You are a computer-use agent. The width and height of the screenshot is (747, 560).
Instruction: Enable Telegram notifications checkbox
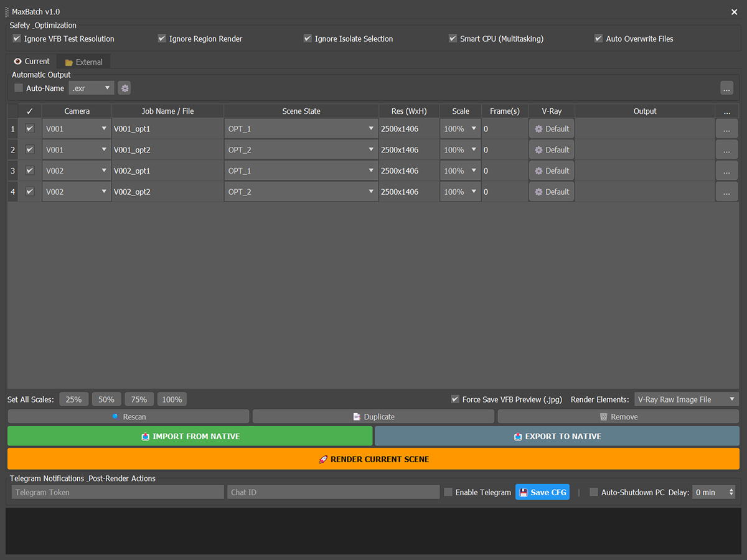pos(448,492)
